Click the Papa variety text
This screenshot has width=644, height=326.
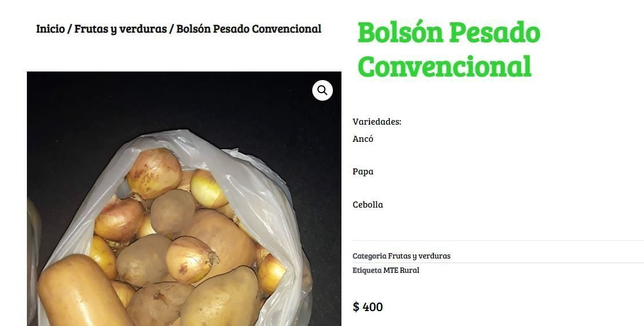[363, 172]
